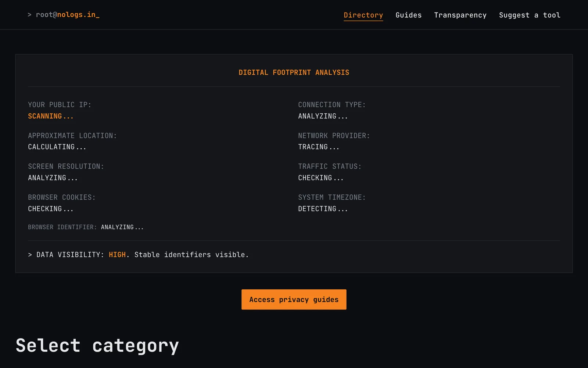Open the root@nologs.in_ site logo link
Screen dimensions: 588x368
click(64, 15)
